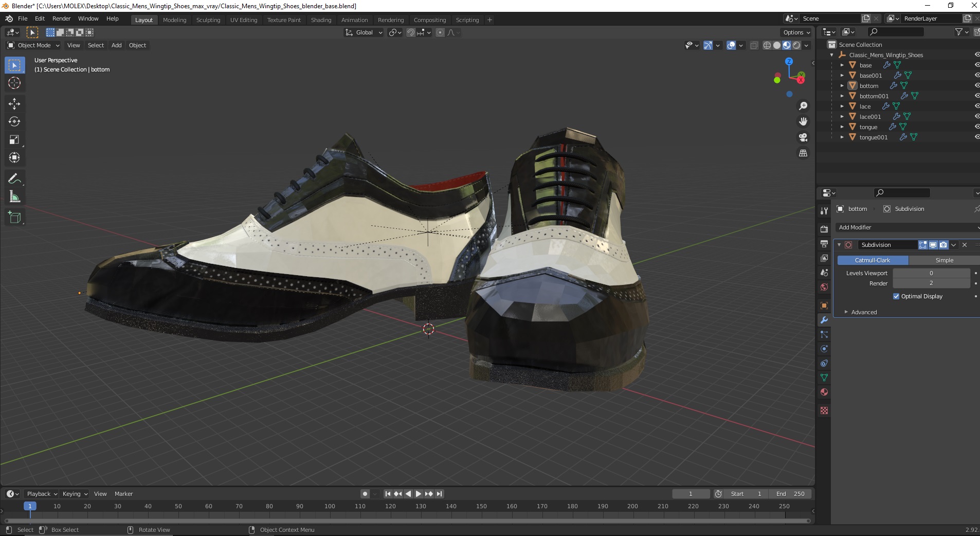Enable Optimal Display checkbox
The image size is (980, 536).
(896, 296)
